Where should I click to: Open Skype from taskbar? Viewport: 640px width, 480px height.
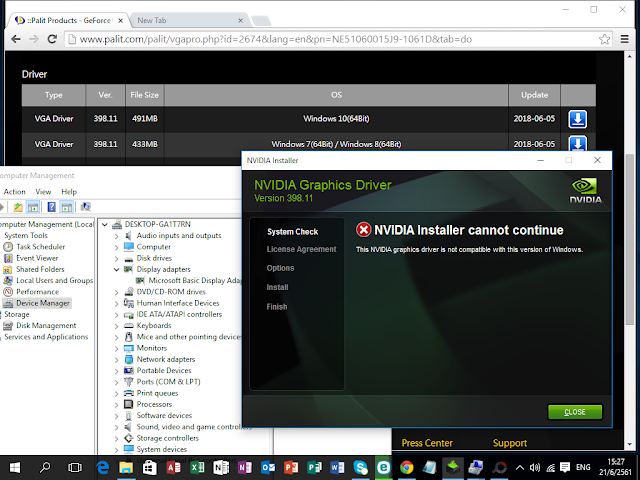click(360, 468)
